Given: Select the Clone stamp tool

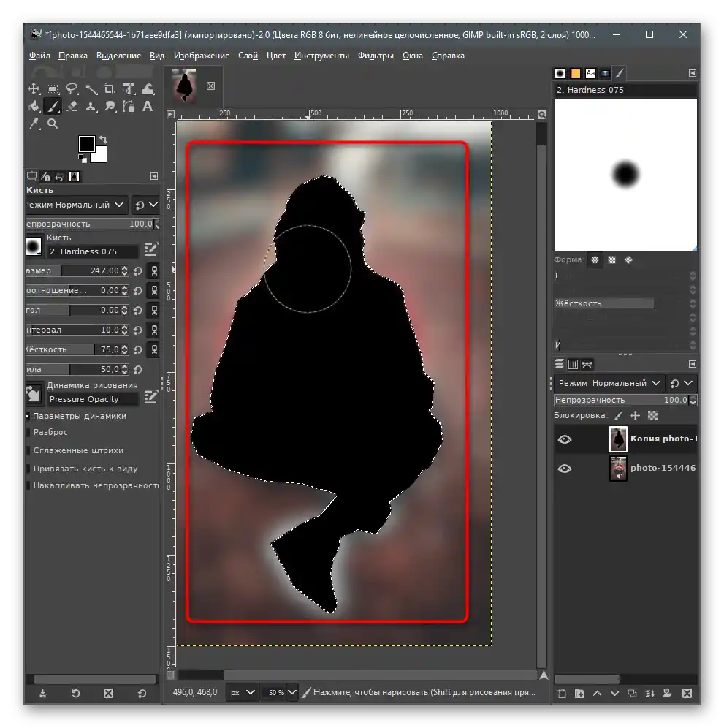Looking at the screenshot, I should pos(91,106).
